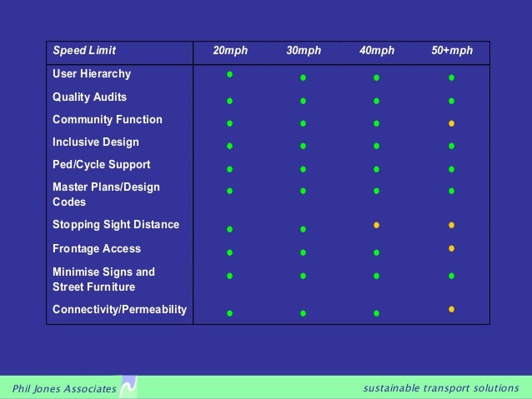Click green dot for Master Plans/Design Codes at 30mph
Viewport: 532px width, 399px height.
tap(304, 192)
